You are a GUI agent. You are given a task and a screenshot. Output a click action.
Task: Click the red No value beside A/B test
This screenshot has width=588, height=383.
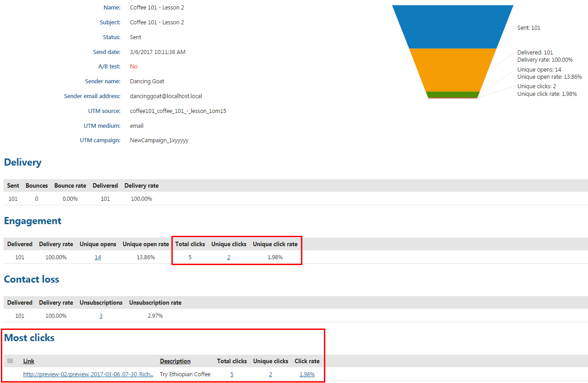point(133,66)
